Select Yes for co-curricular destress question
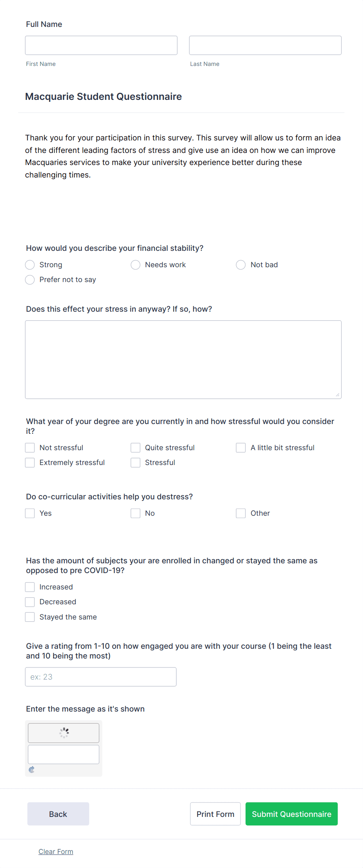The image size is (363, 868). (30, 513)
